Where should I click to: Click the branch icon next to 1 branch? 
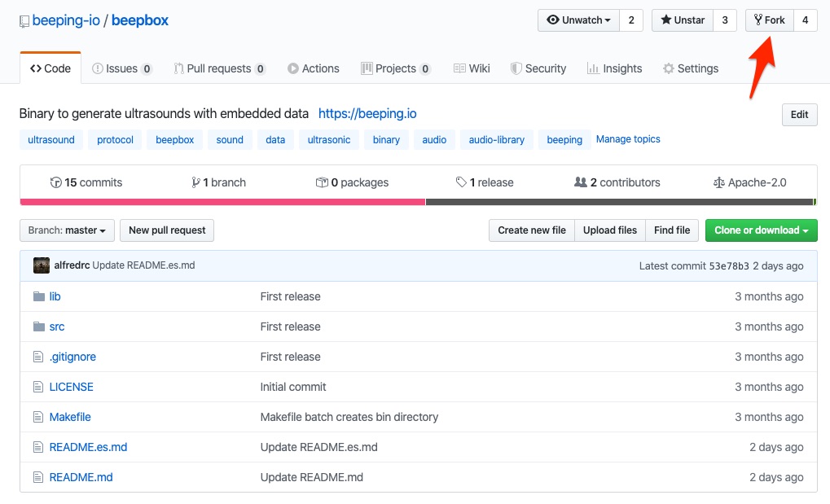pos(195,182)
